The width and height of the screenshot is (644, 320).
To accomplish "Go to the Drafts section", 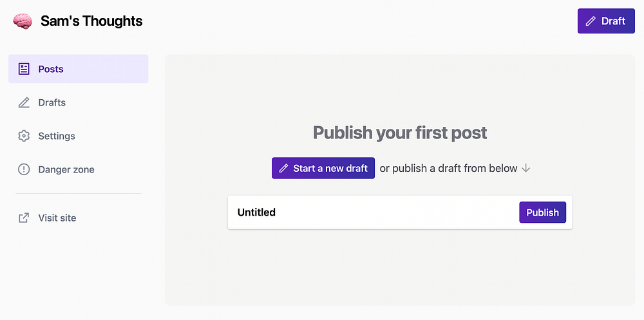I will pyautogui.click(x=52, y=102).
